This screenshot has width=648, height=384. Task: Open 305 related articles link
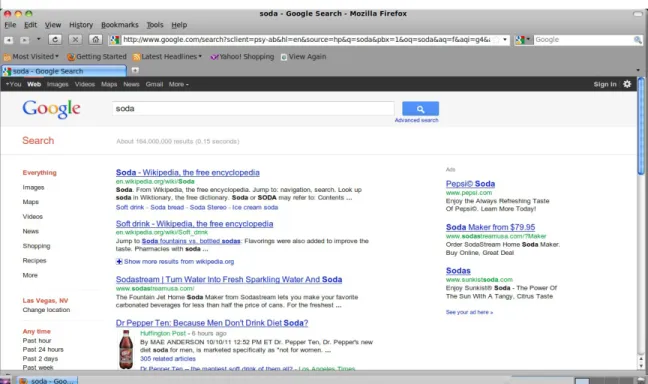point(167,359)
